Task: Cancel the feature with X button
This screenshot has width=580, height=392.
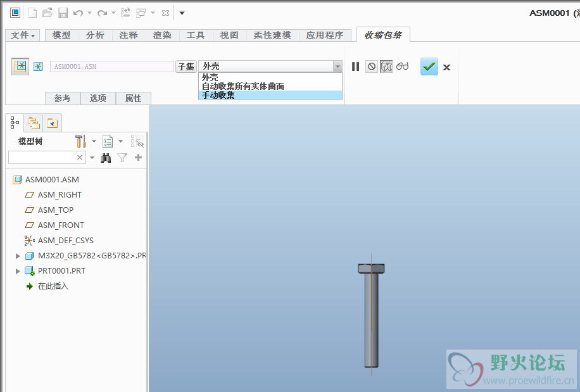Action: (x=447, y=67)
